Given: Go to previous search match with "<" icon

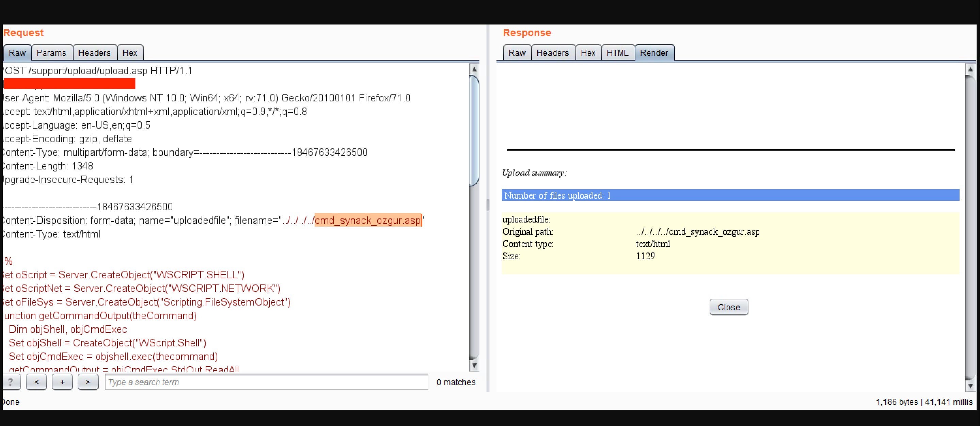Looking at the screenshot, I should tap(36, 382).
